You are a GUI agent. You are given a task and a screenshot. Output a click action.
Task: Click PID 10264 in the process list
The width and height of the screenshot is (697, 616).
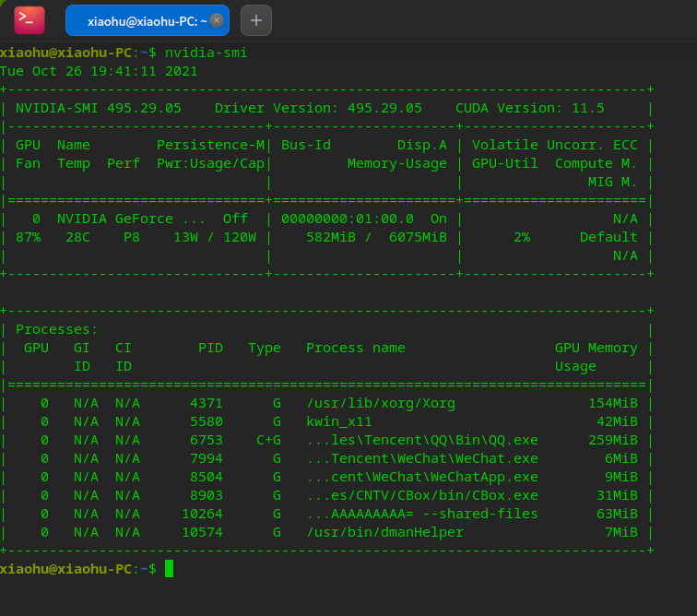[202, 514]
